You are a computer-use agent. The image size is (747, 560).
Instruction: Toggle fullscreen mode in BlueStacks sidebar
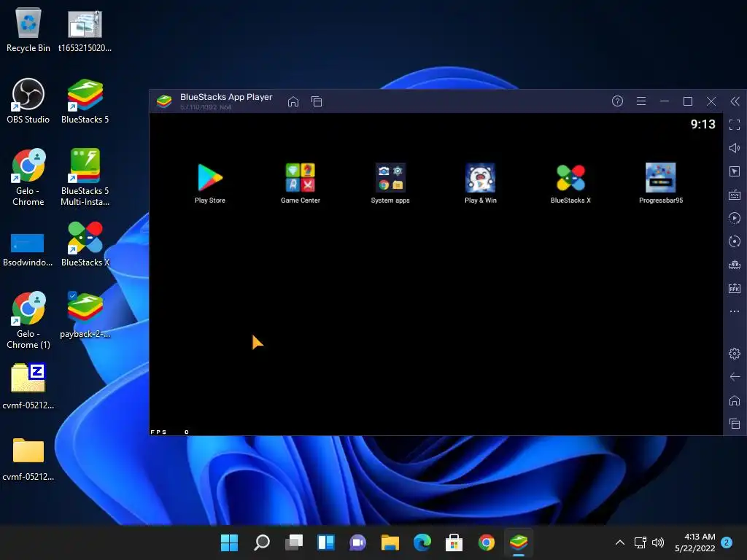pos(735,125)
